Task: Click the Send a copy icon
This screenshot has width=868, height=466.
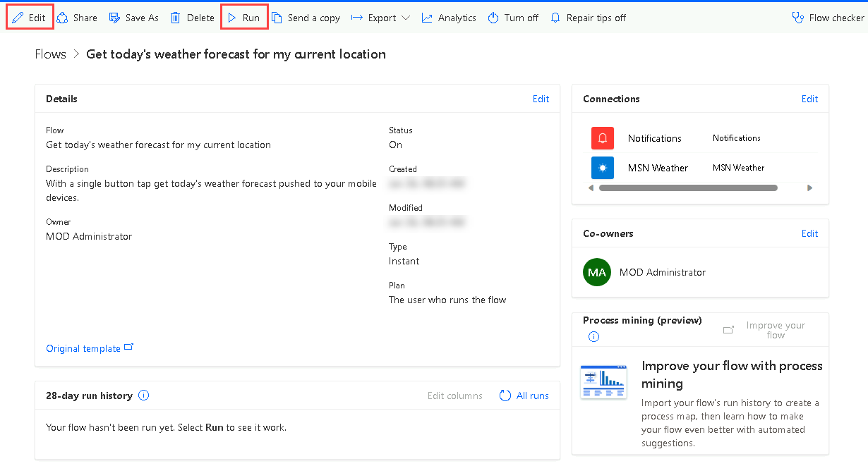Action: pyautogui.click(x=277, y=18)
